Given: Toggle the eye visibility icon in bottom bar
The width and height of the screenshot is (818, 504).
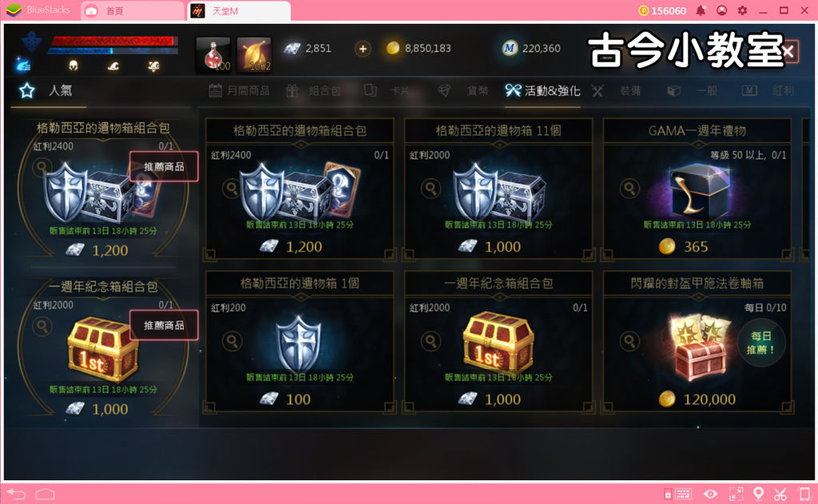Looking at the screenshot, I should pyautogui.click(x=710, y=494).
